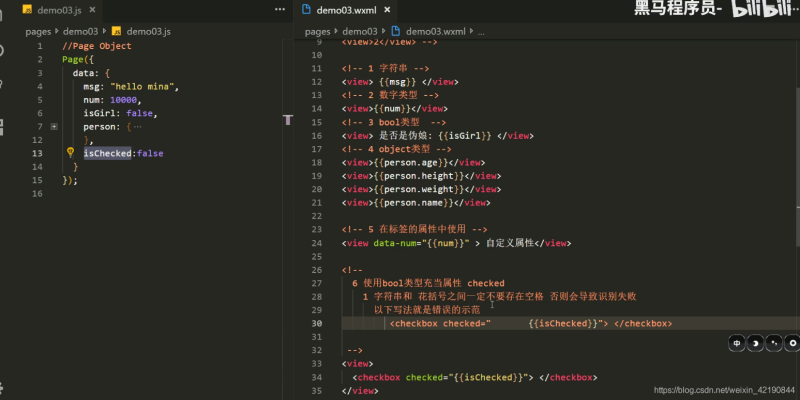Click comment '5 在标签的属性中使用'
The image size is (800, 400).
point(417,230)
